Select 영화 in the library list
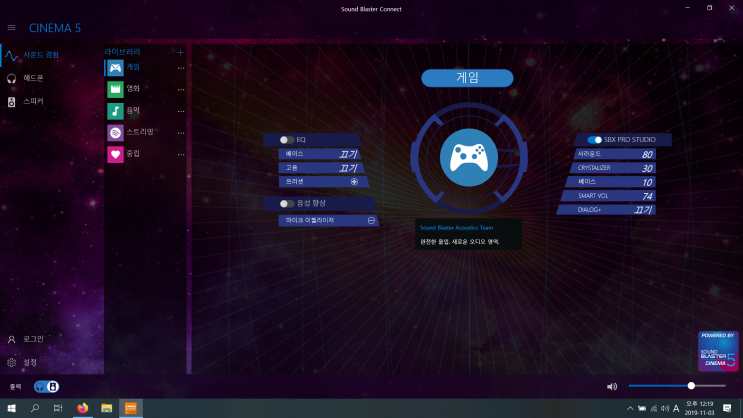743x418 pixels. pos(133,89)
